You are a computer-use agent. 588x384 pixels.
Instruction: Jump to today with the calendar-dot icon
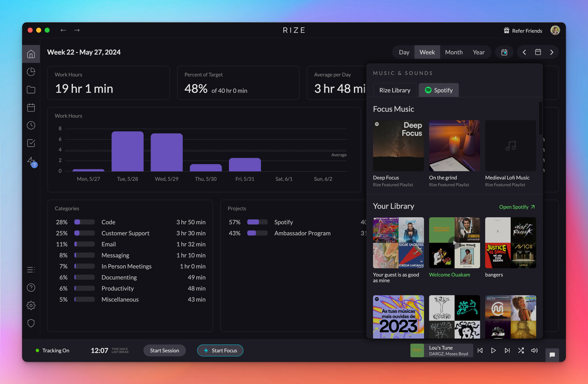point(504,52)
